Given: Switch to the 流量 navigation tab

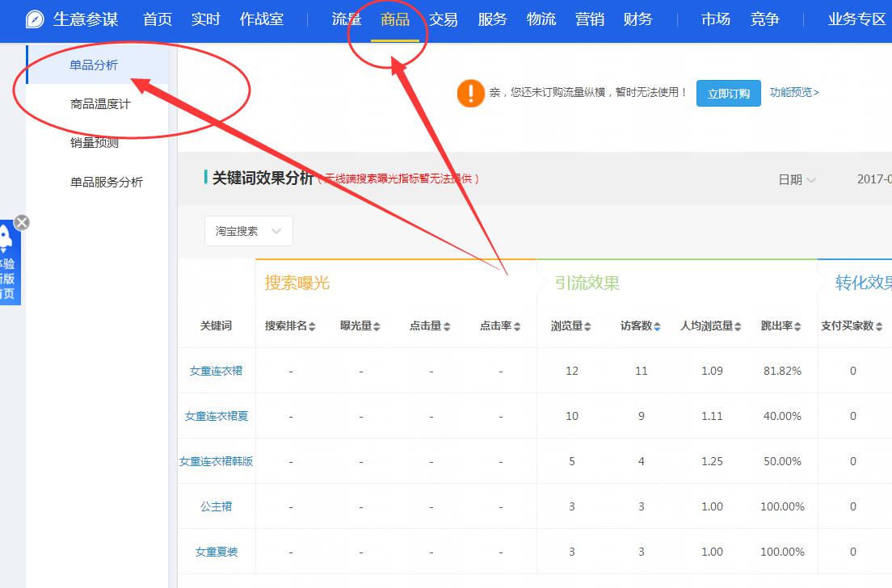Looking at the screenshot, I should tap(347, 19).
